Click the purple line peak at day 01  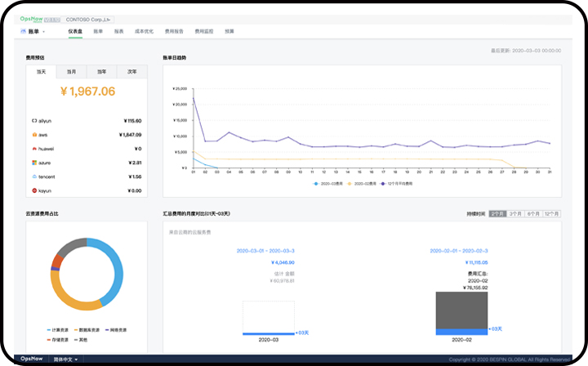194,98
